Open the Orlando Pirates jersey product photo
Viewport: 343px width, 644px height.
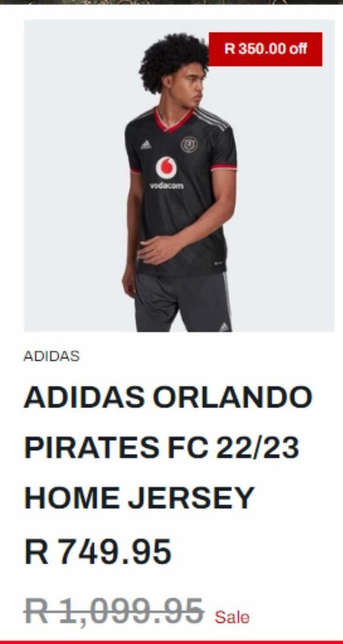pyautogui.click(x=179, y=176)
